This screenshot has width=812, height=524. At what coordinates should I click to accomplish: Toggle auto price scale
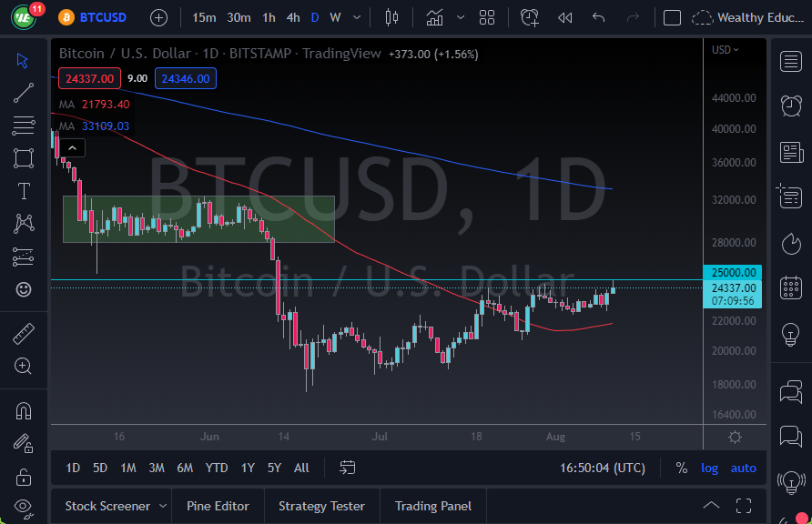[x=743, y=468]
